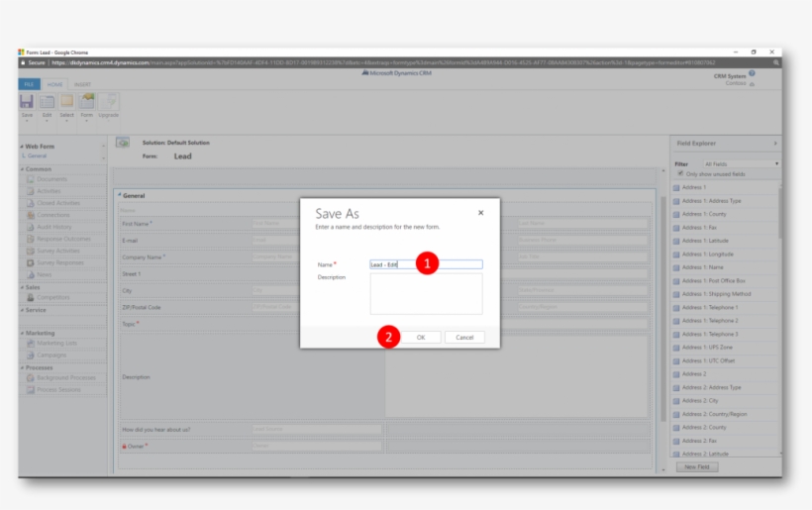812x510 pixels.
Task: Click Cancel in Save As dialog
Action: [x=464, y=337]
